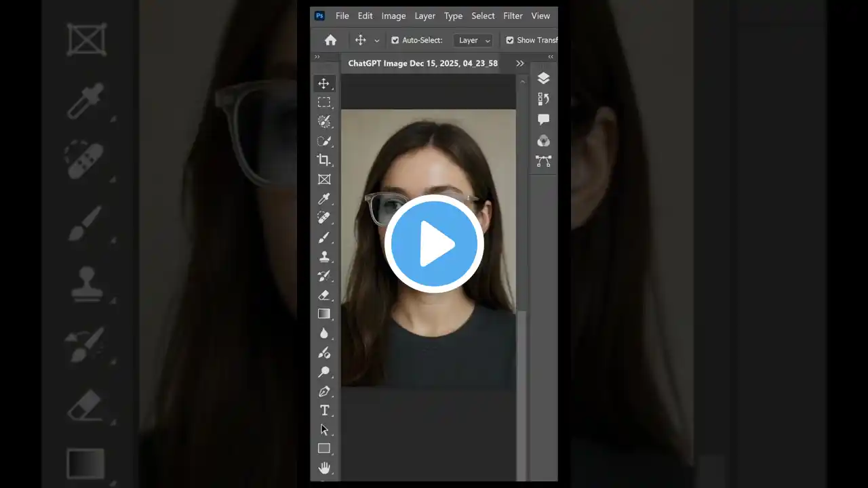Open the Image menu
This screenshot has width=868, height=488.
[393, 16]
